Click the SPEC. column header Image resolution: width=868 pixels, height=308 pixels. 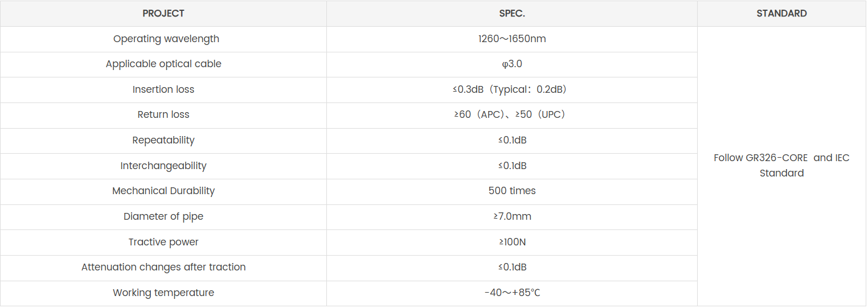(511, 14)
